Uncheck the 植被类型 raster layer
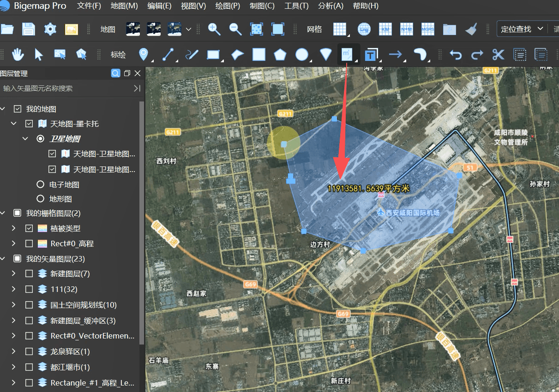The image size is (559, 392). pos(29,228)
